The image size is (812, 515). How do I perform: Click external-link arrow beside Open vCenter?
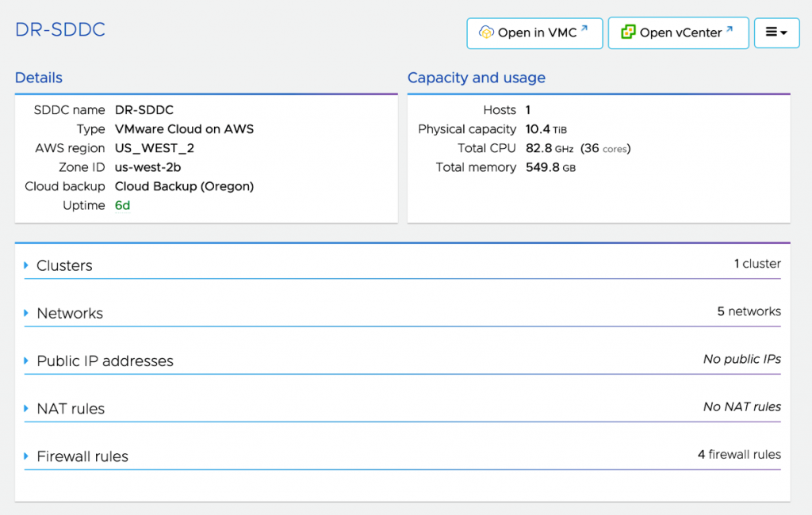(x=730, y=29)
